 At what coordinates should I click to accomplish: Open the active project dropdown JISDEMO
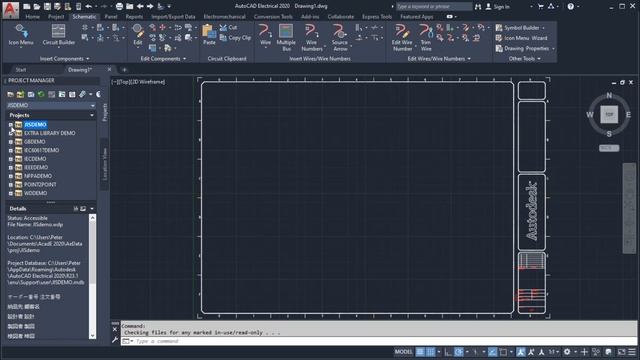click(x=51, y=105)
